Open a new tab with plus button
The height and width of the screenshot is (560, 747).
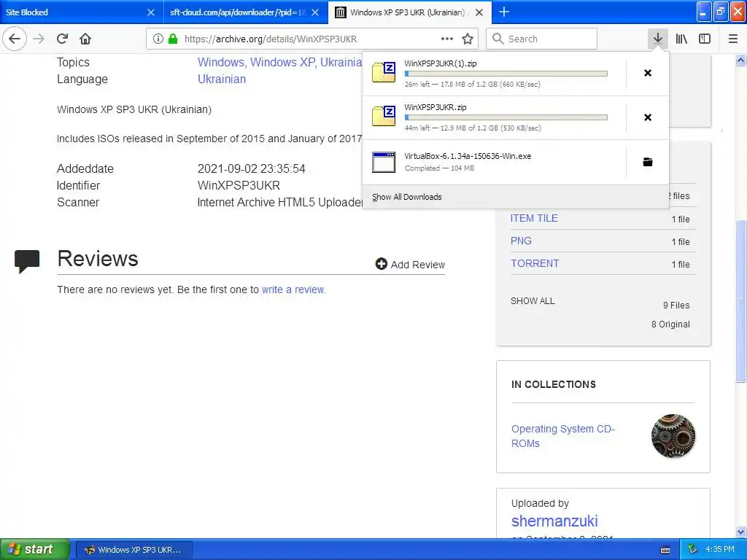point(503,12)
